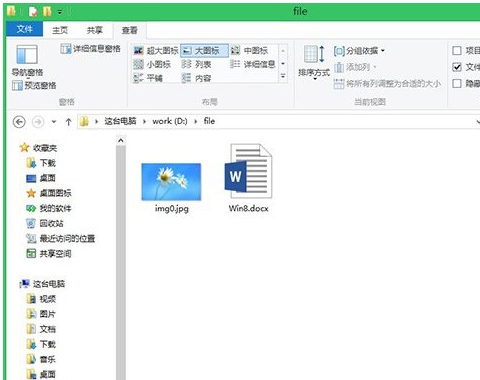Select 详细信息 details layout
480x380 pixels.
(253, 64)
